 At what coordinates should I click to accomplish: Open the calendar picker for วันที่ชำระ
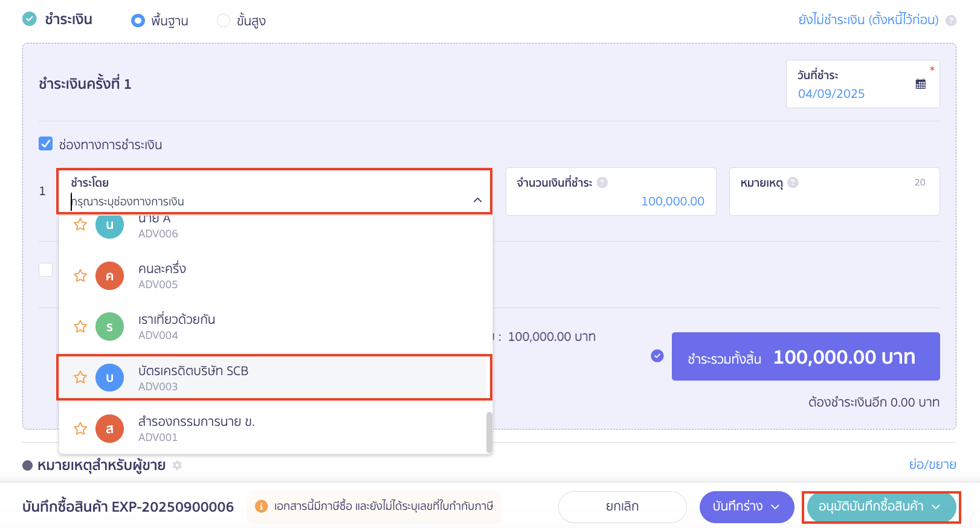920,84
